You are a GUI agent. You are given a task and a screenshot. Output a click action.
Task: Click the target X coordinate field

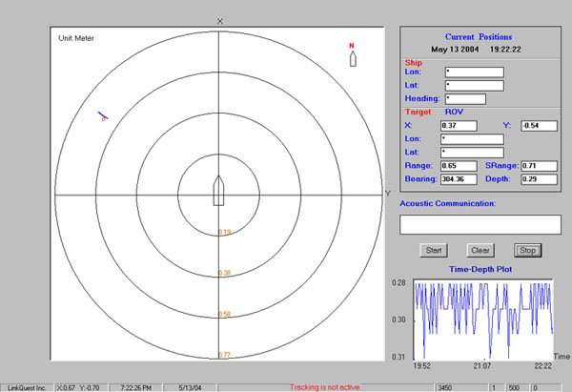tap(460, 125)
